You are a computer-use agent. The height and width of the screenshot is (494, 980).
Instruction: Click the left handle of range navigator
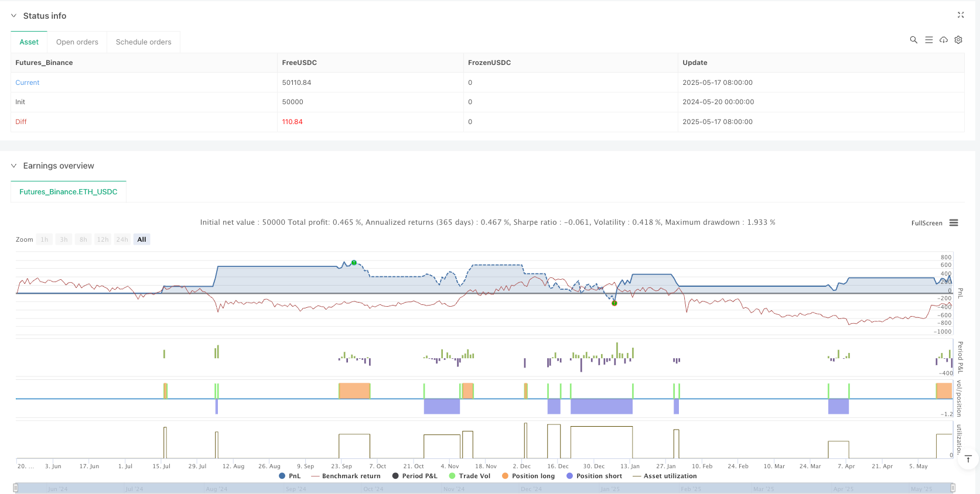tap(16, 488)
